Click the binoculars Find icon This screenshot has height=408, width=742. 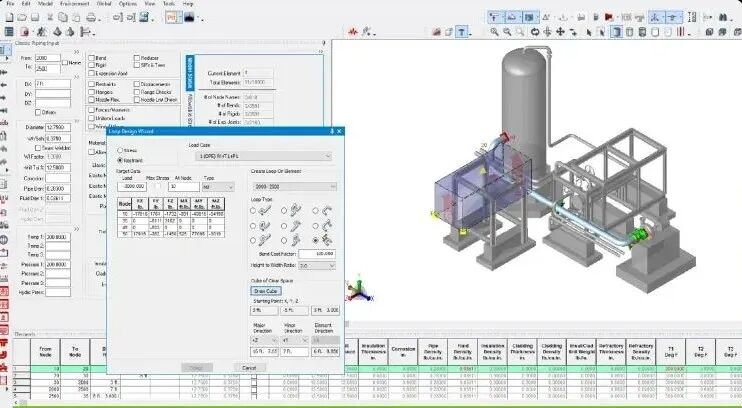(x=723, y=18)
